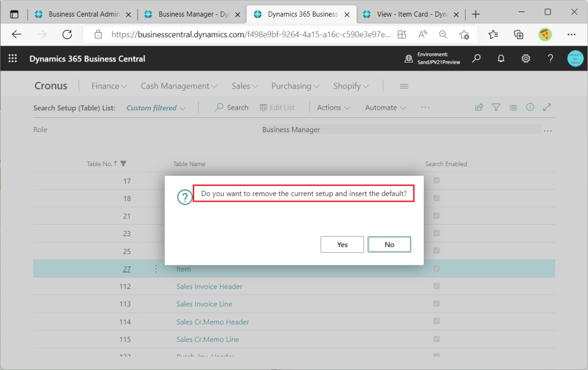View site information lock icon
Screen dimensions: 588x370
coord(98,34)
